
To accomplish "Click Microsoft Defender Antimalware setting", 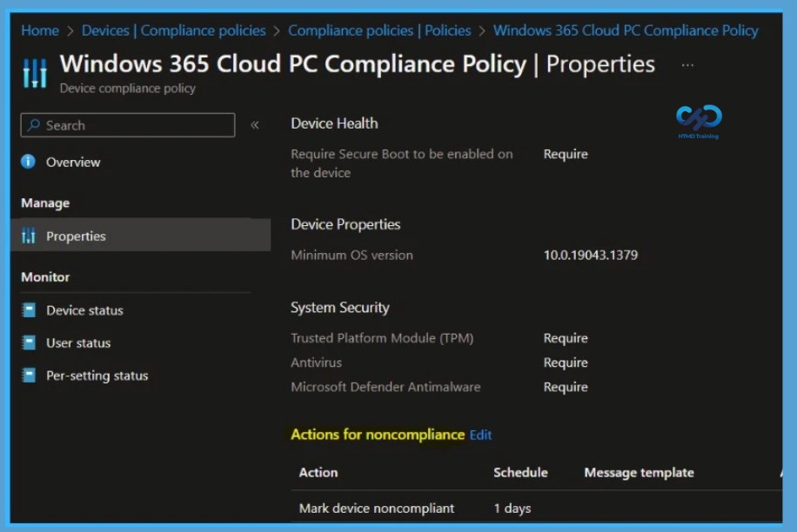I will (x=385, y=387).
